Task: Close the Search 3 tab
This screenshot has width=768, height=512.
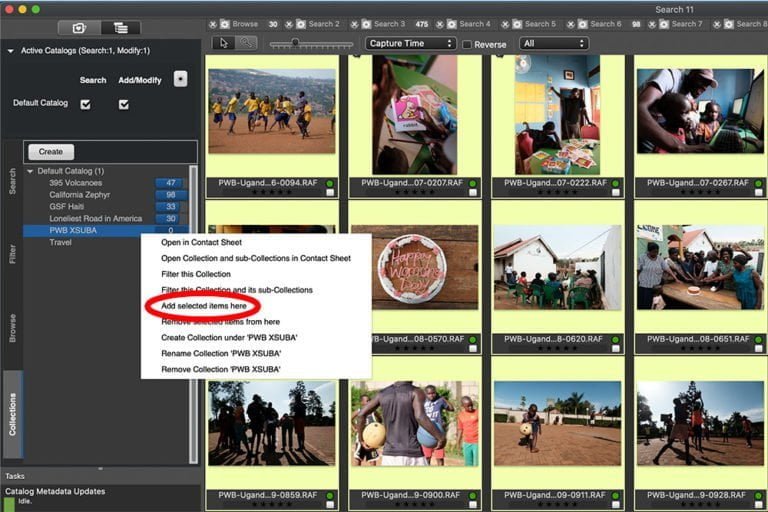Action: tap(351, 23)
